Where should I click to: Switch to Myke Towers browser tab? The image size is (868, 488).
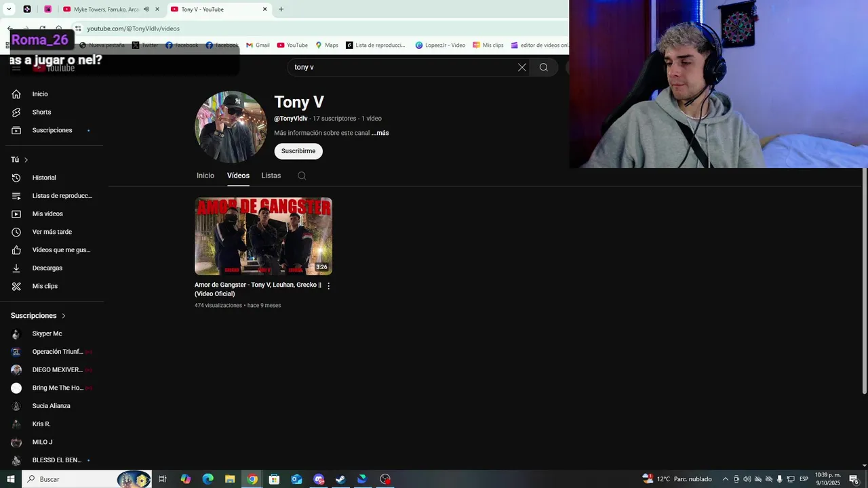(102, 9)
